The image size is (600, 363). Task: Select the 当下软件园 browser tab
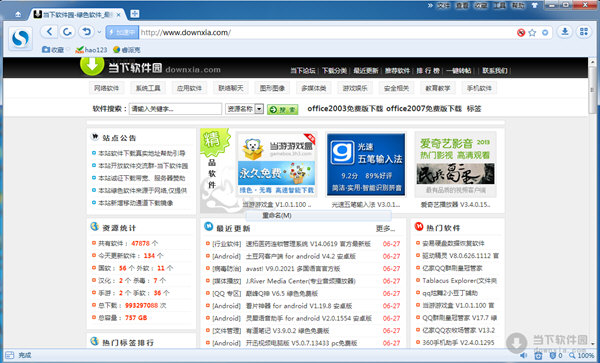[x=77, y=15]
